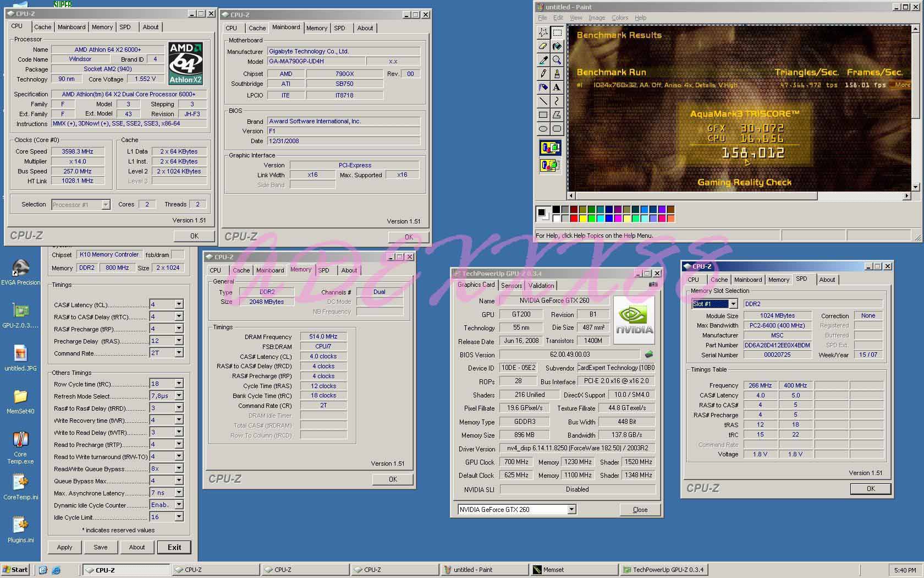Choose the Rectangle shape tool in Paint
The width and height of the screenshot is (924, 578).
[x=543, y=115]
